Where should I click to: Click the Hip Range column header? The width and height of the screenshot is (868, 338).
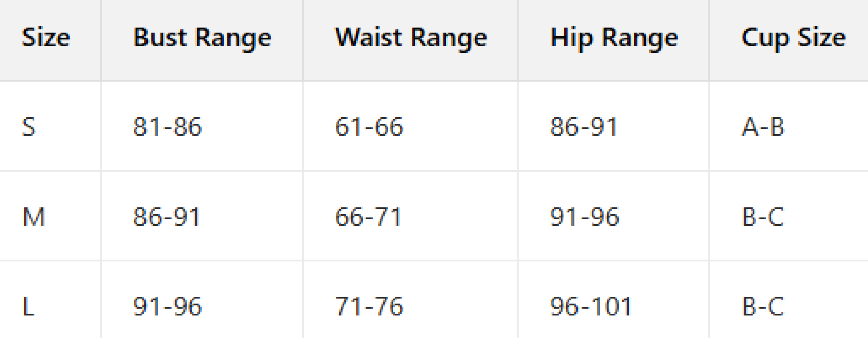[x=614, y=38]
